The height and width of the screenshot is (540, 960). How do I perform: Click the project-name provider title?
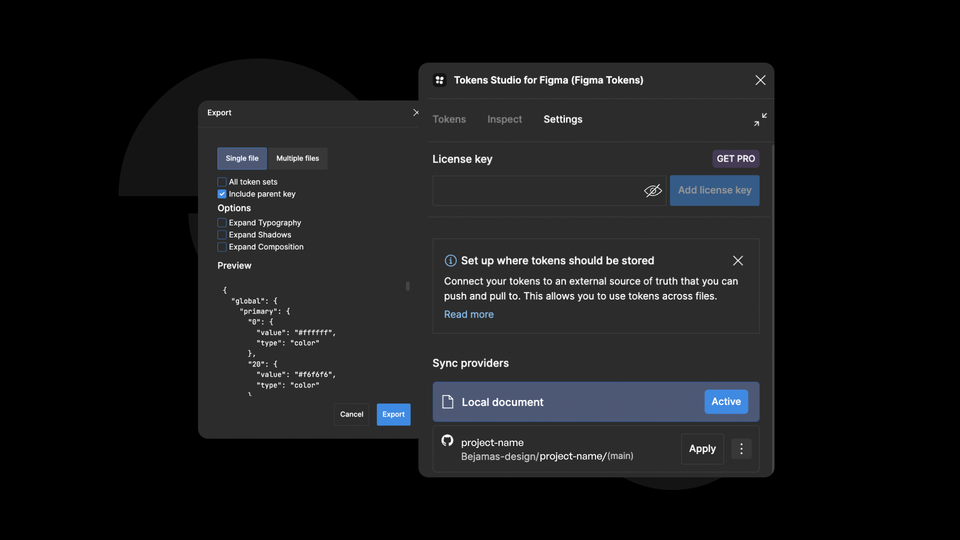coord(492,443)
